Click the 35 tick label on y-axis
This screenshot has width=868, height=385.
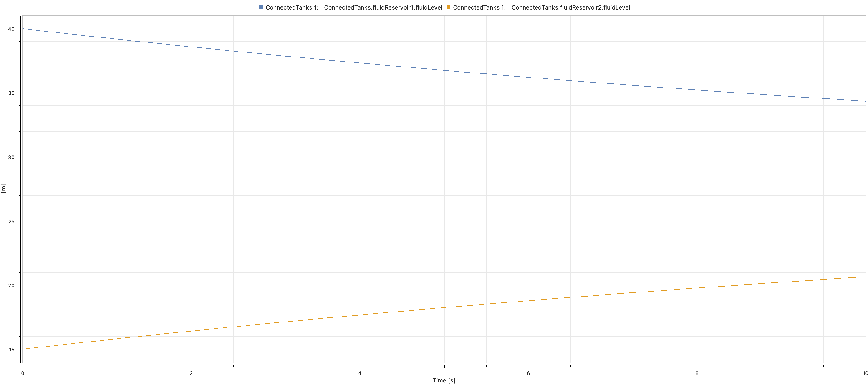[11, 93]
